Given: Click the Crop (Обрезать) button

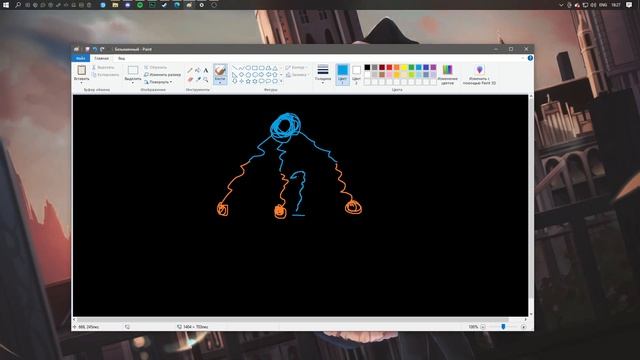Looking at the screenshot, I should pos(156,67).
